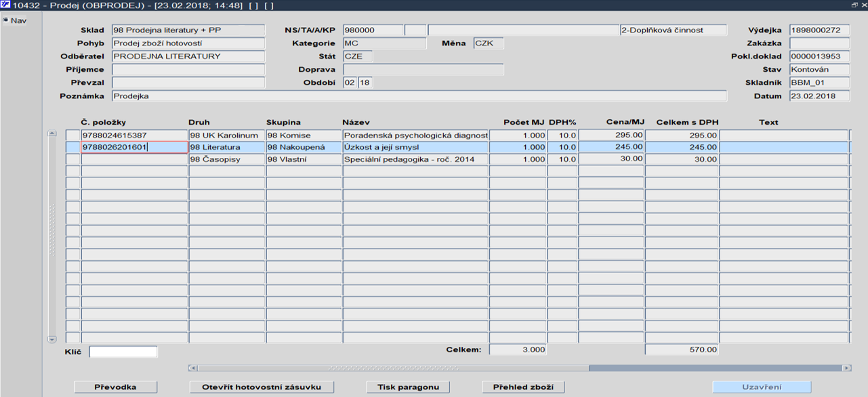Viewport: 868px width, 397px height.
Task: Click Cena/MJ cell 295.00
Action: [611, 135]
